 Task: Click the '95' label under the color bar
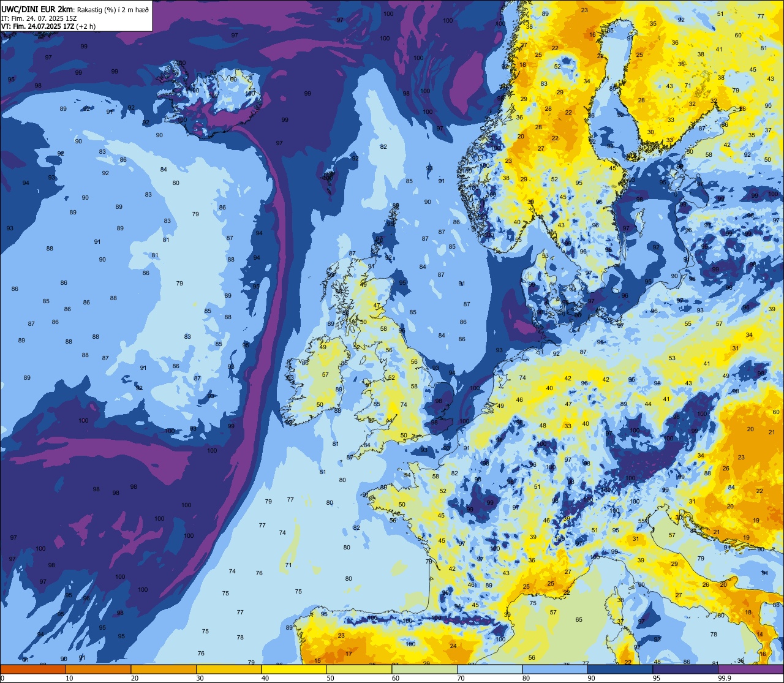pos(657,678)
